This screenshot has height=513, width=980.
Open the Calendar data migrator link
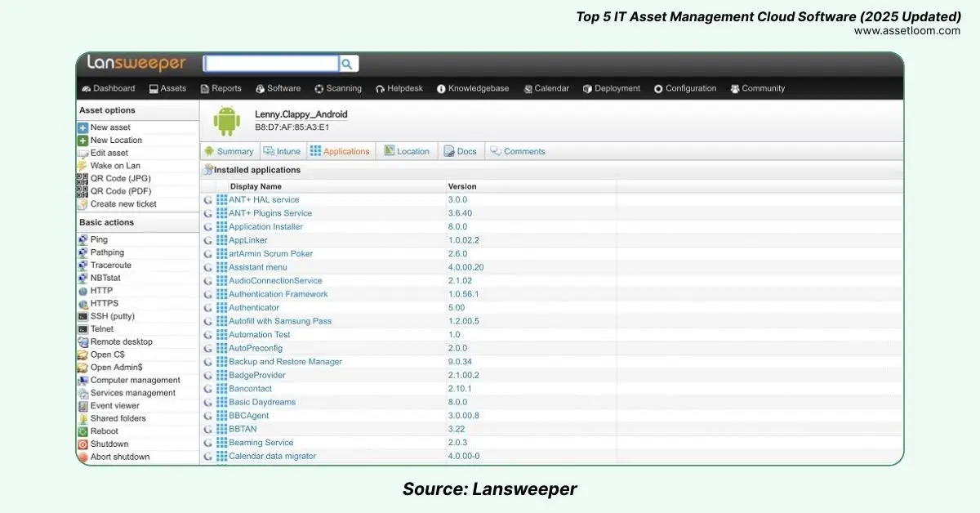click(x=272, y=456)
